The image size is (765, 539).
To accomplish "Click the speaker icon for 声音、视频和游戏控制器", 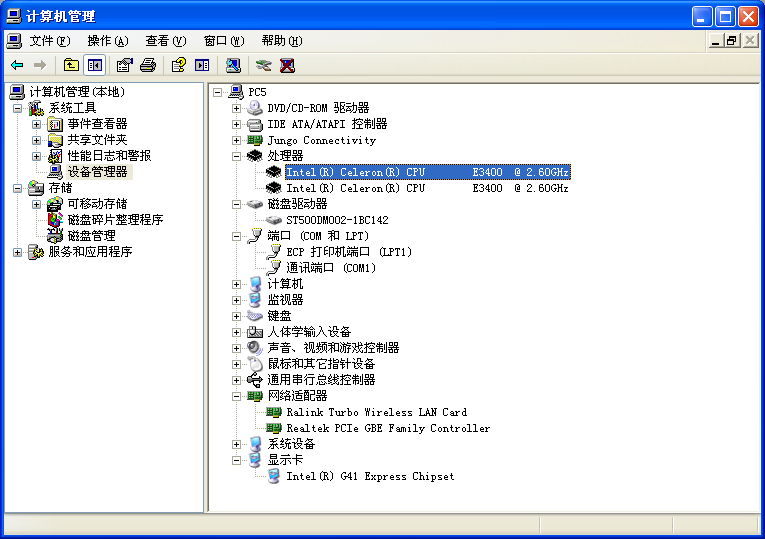I will coord(255,348).
